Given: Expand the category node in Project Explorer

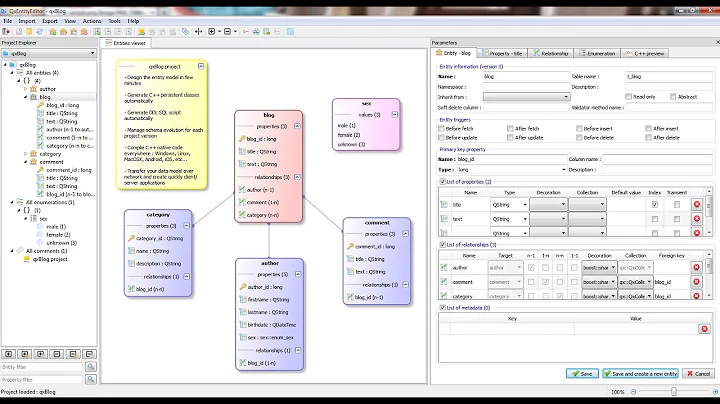Looking at the screenshot, I should coord(25,154).
